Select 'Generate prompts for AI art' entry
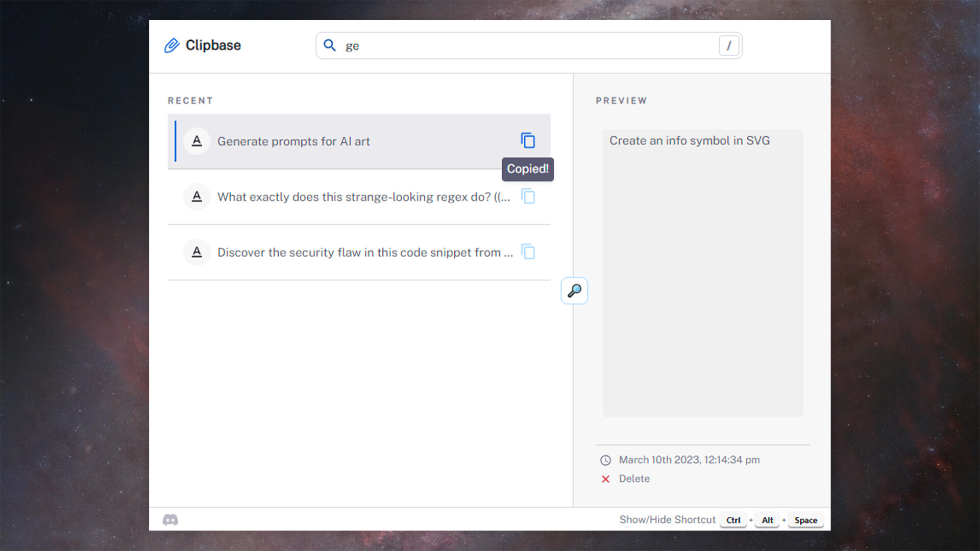The width and height of the screenshot is (980, 551). (x=293, y=141)
